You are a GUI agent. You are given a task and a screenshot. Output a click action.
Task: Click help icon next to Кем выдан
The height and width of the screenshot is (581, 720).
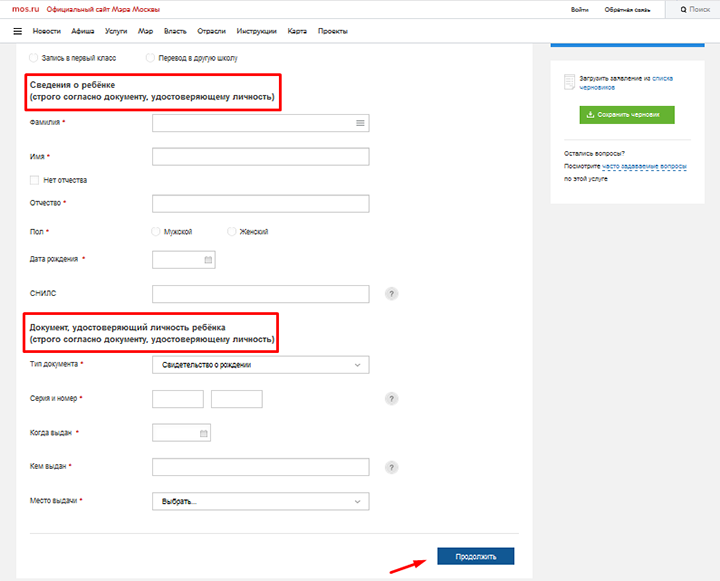(392, 467)
